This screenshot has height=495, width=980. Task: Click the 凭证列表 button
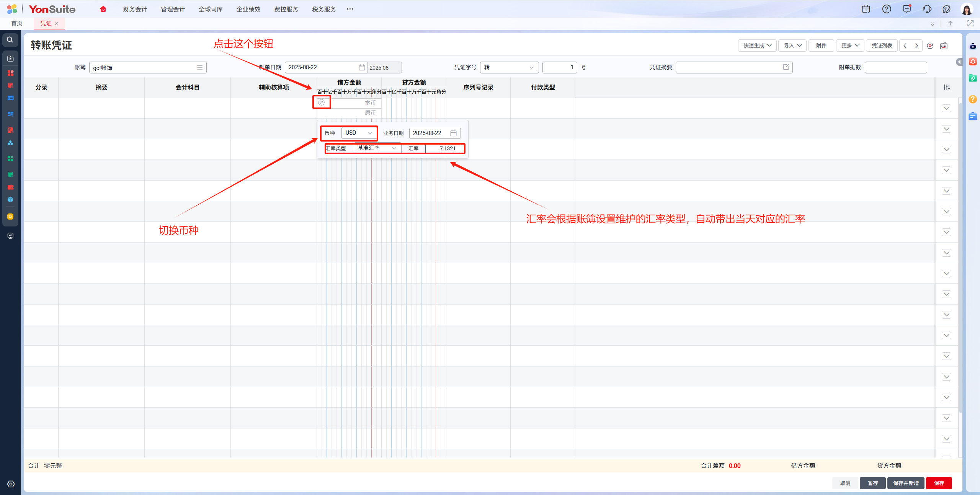[881, 46]
